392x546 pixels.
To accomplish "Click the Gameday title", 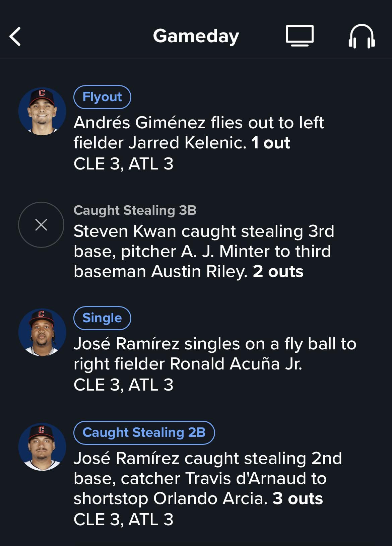I will point(196,36).
